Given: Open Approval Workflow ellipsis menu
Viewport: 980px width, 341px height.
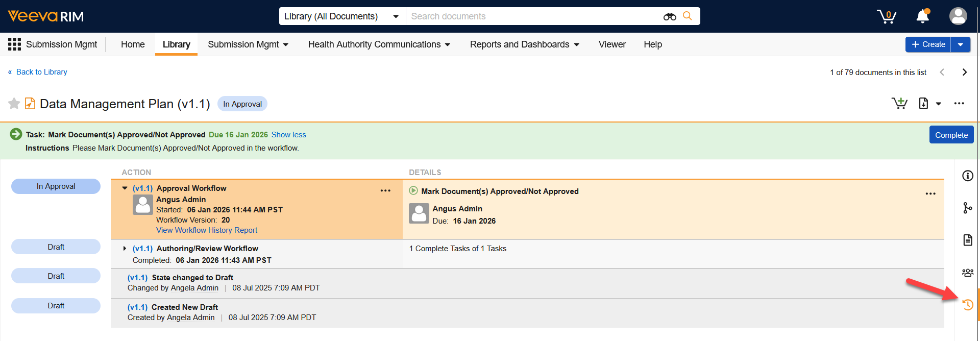Looking at the screenshot, I should (x=385, y=190).
